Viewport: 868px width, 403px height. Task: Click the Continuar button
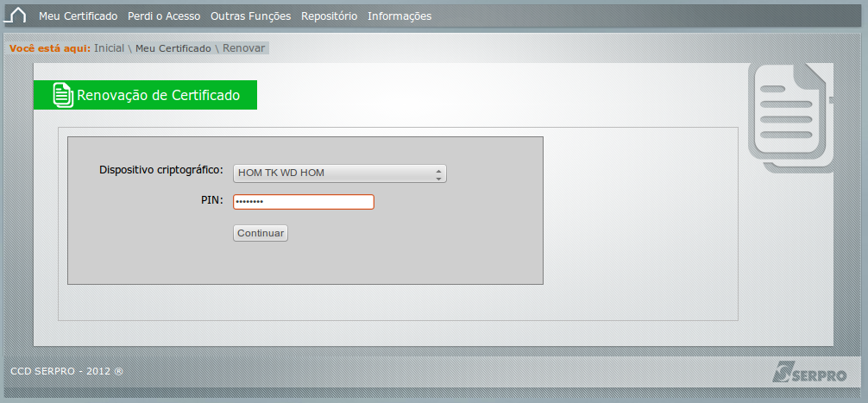261,233
